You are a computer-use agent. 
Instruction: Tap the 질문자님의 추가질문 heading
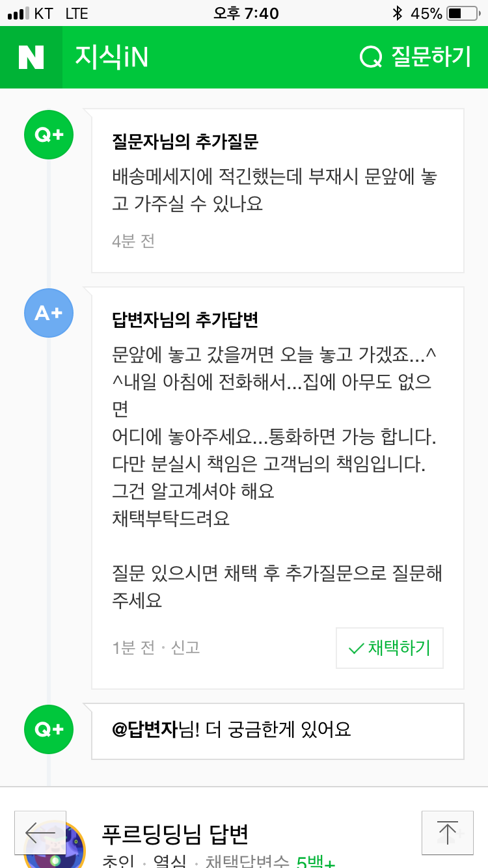tap(185, 141)
